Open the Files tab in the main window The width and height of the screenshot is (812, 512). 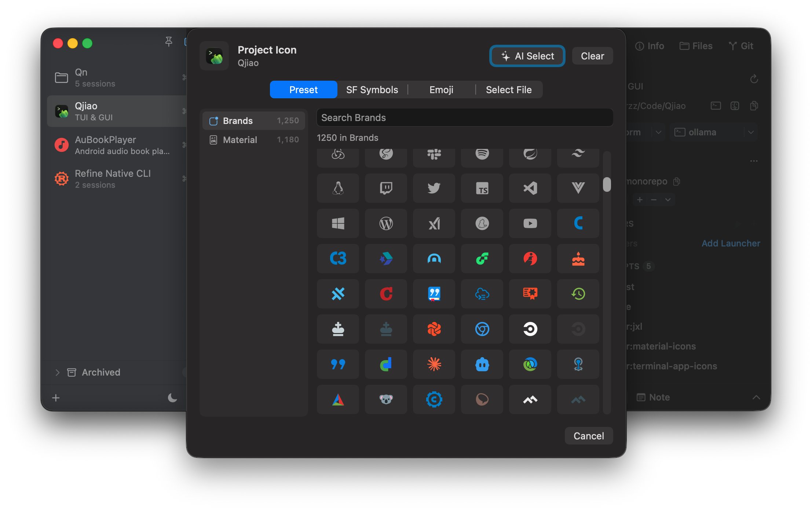point(696,46)
